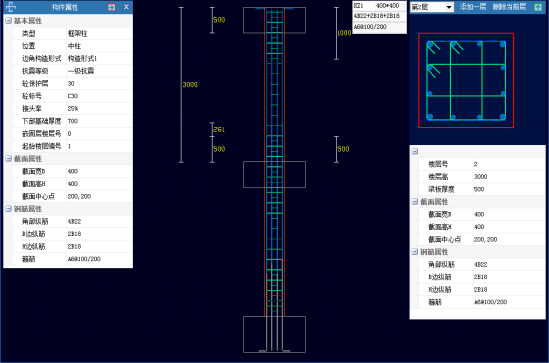The height and width of the screenshot is (363, 549).
Task: Collapse 钢筋属性 group in the right floor panel
Action: 415,252
